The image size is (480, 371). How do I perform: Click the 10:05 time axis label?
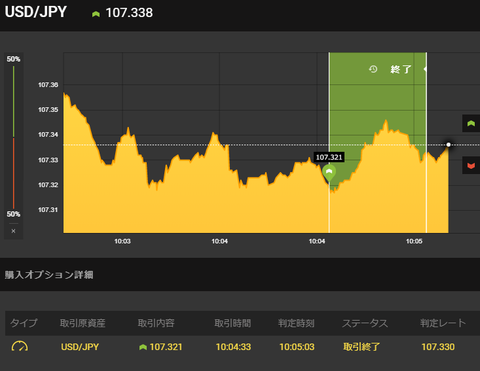click(x=414, y=241)
